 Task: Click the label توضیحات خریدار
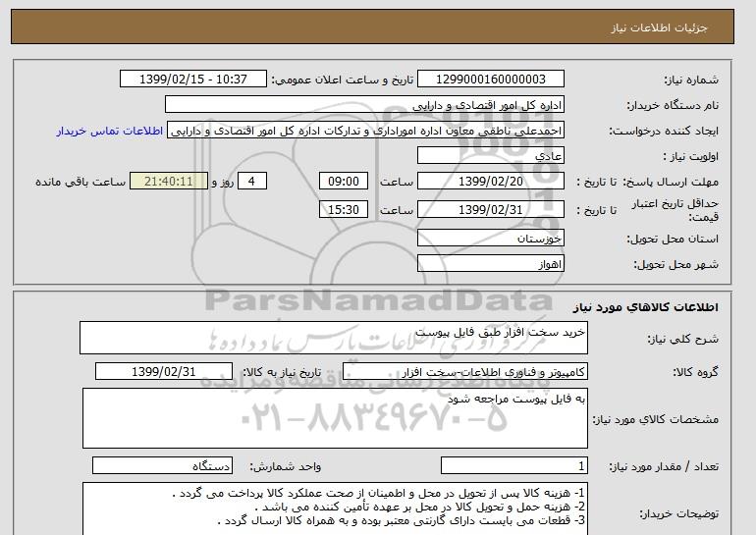coord(679,514)
